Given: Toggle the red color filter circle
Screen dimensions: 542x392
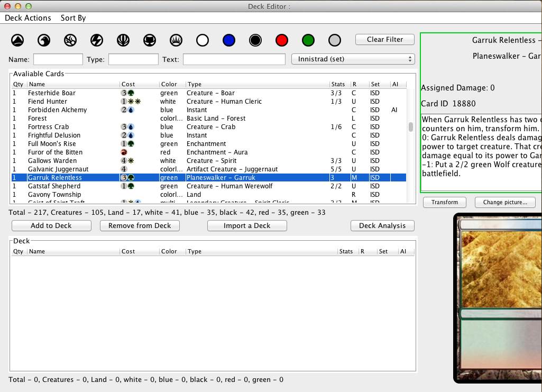Looking at the screenshot, I should (x=281, y=40).
